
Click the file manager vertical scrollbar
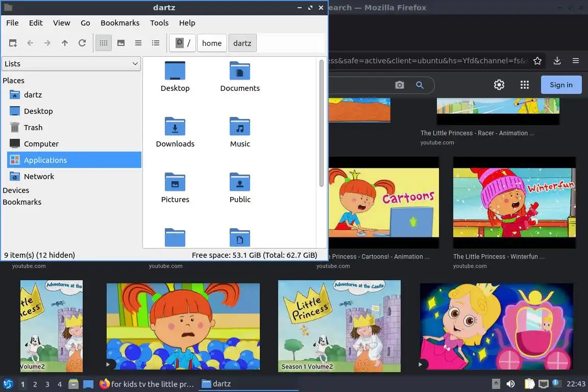322,123
